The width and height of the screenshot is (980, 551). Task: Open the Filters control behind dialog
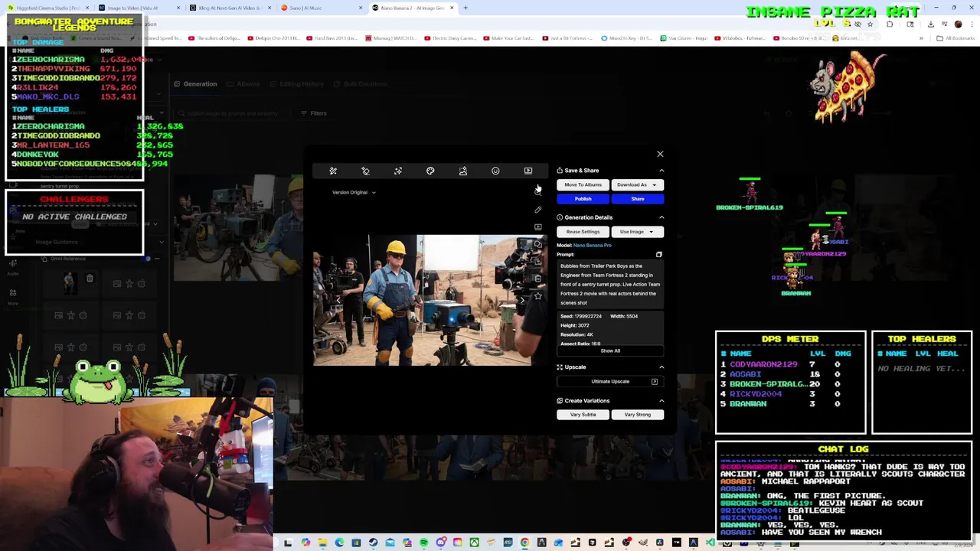[314, 113]
